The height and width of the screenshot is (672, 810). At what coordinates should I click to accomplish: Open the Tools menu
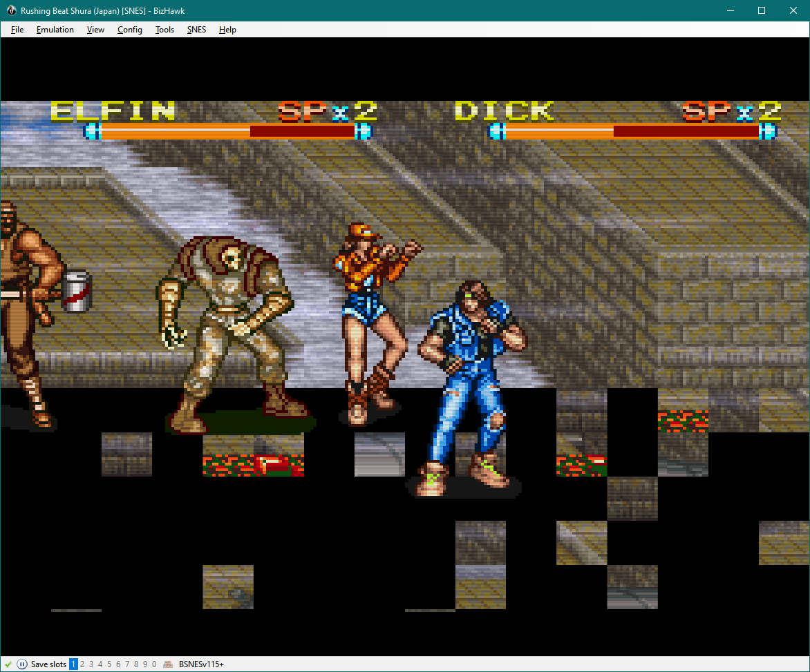click(164, 29)
